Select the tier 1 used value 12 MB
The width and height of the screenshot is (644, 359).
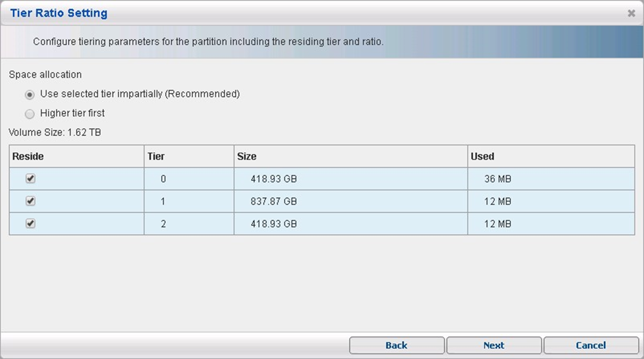click(498, 201)
